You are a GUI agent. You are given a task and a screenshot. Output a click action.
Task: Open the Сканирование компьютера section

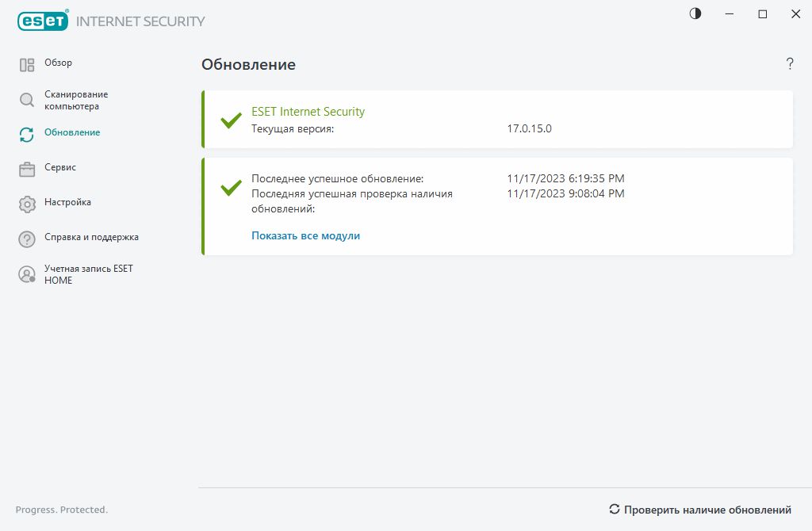pos(76,100)
